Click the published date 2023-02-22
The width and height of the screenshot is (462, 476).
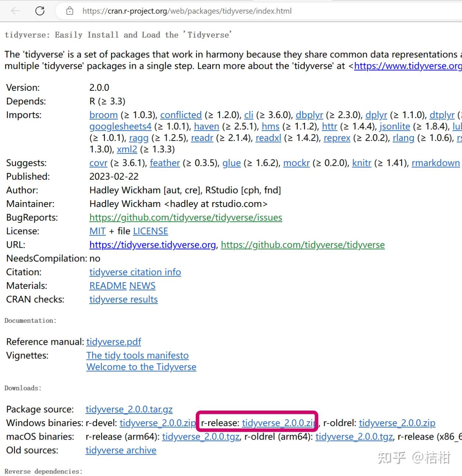coord(114,177)
